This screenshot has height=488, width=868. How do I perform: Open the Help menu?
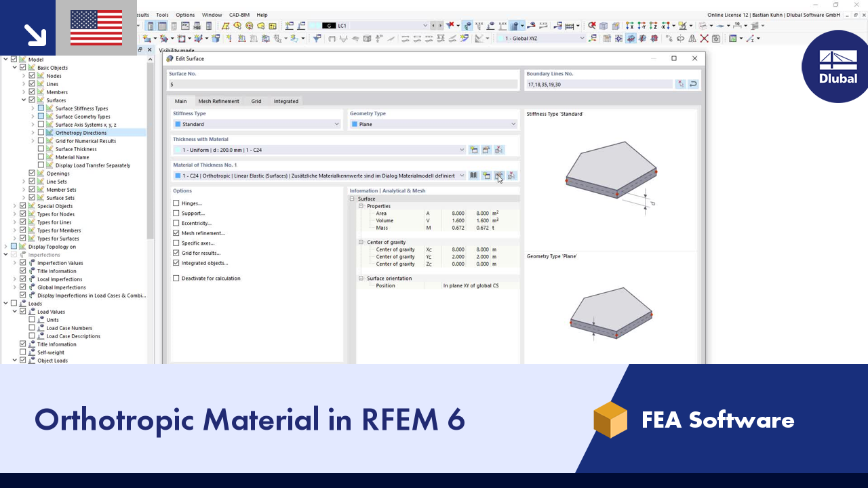[262, 15]
